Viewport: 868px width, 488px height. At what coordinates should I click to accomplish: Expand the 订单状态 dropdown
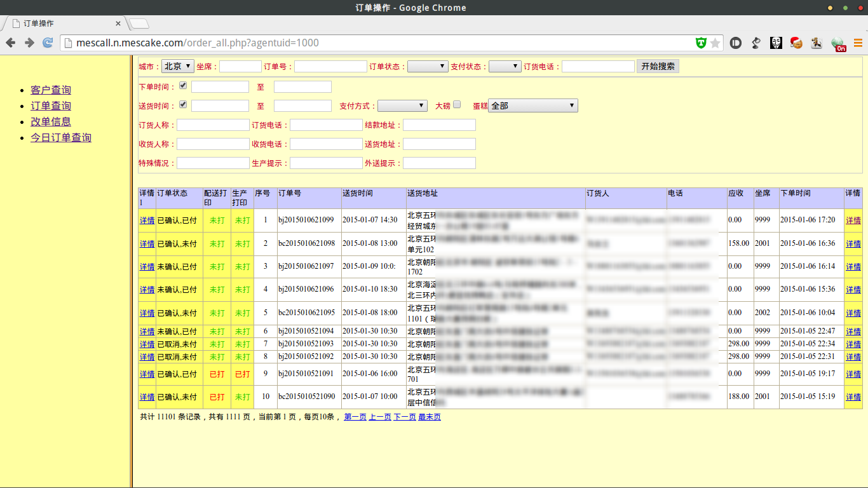(427, 66)
